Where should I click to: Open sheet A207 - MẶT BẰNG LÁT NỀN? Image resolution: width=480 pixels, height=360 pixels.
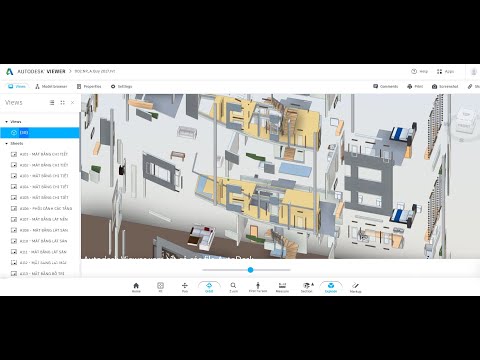40,219
